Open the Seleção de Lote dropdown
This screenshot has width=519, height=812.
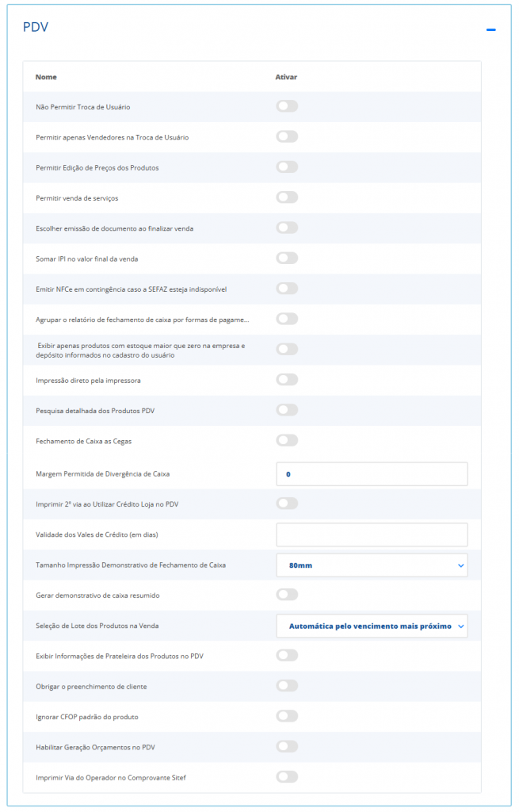tap(372, 626)
